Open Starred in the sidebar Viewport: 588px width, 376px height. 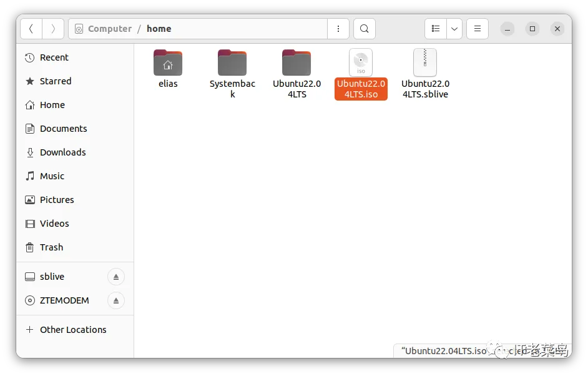tap(75, 81)
